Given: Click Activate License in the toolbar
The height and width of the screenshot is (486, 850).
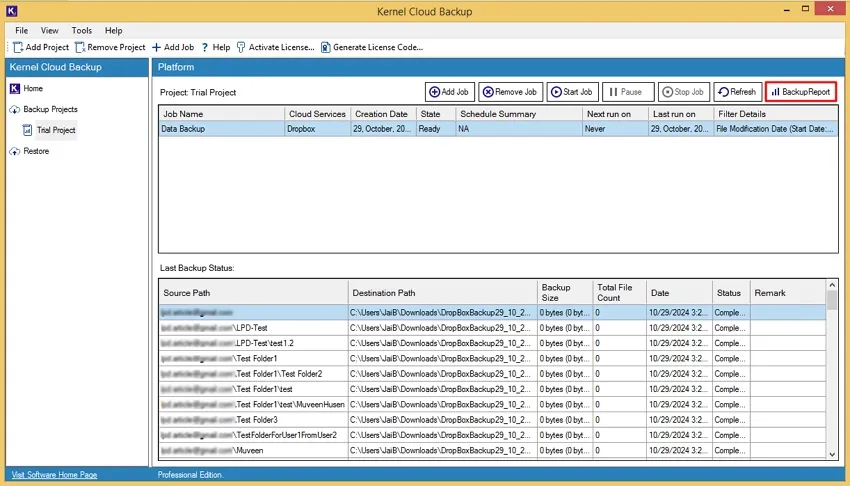Looking at the screenshot, I should 275,47.
